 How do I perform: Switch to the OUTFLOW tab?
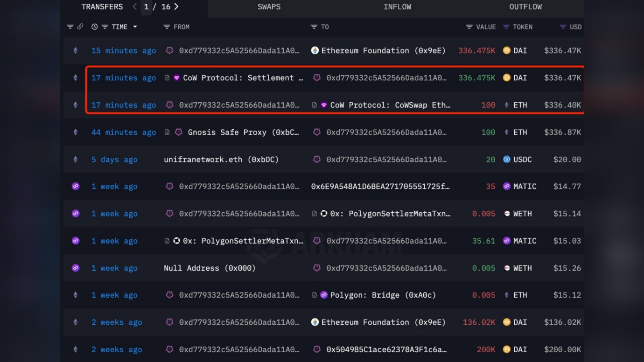coord(525,7)
